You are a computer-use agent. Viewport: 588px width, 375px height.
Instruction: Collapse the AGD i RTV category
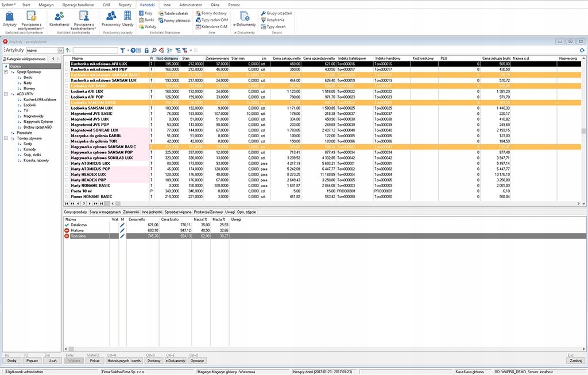click(5, 94)
